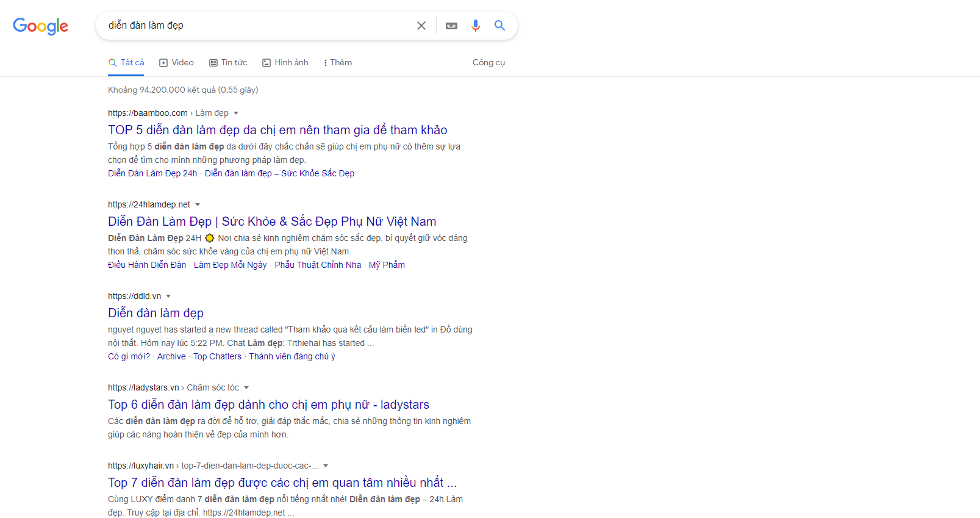980x518 pixels.
Task: Clear the search query with X icon
Action: (x=421, y=26)
